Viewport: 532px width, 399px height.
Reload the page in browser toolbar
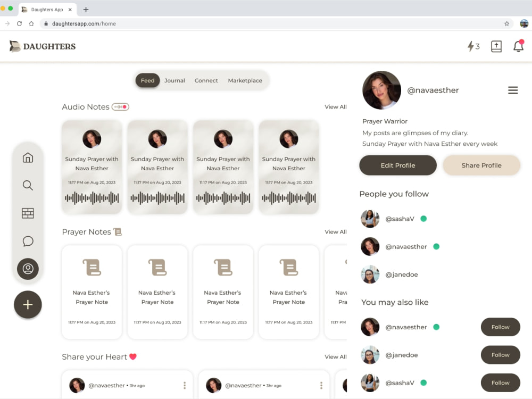19,23
